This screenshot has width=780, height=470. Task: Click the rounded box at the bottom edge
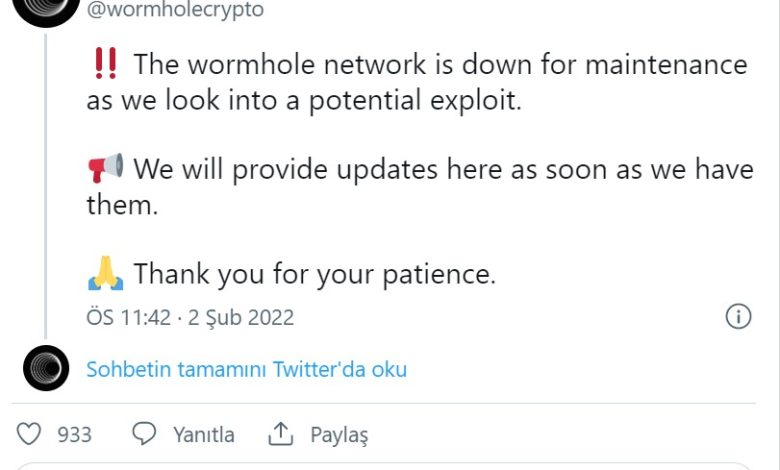(x=390, y=465)
